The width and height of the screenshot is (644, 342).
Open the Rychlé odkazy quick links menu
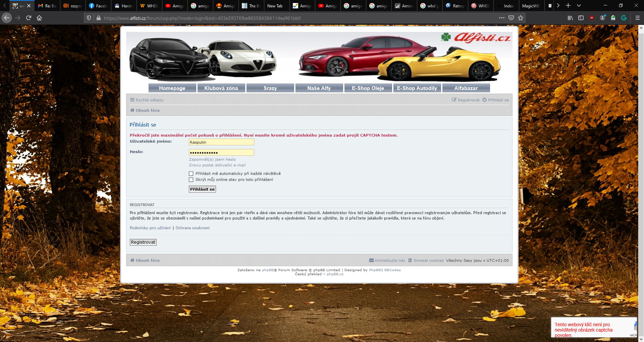coord(147,100)
